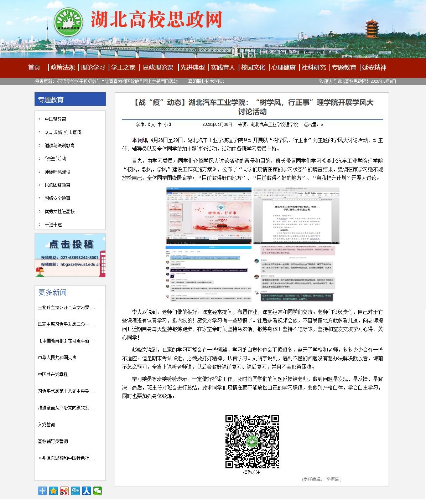Share the article to Sina Weibo
The width and height of the screenshot is (426, 504).
(x=64, y=491)
